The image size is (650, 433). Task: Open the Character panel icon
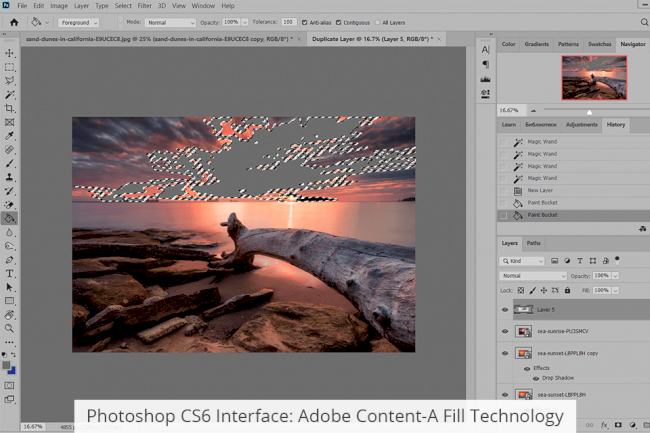pos(485,50)
